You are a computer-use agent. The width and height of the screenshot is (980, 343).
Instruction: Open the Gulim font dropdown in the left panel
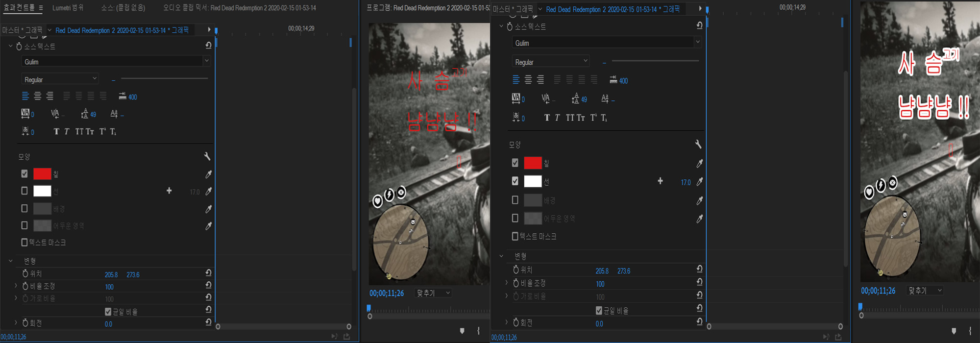(x=116, y=61)
